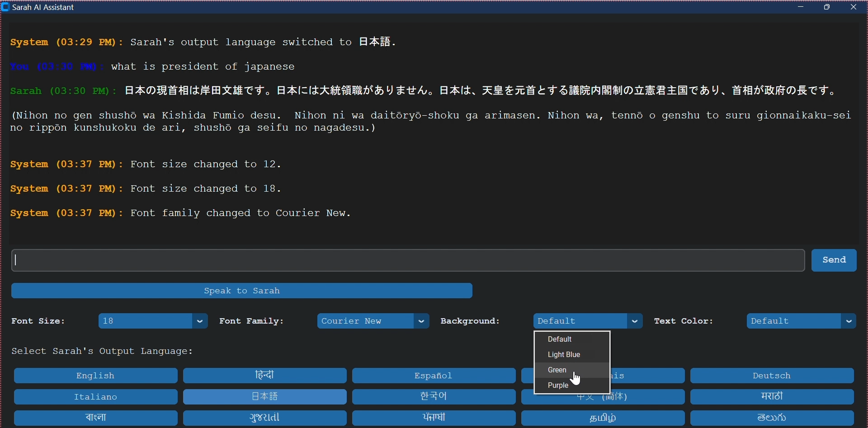Expand the Font Family dropdown
868x428 pixels.
(373, 321)
